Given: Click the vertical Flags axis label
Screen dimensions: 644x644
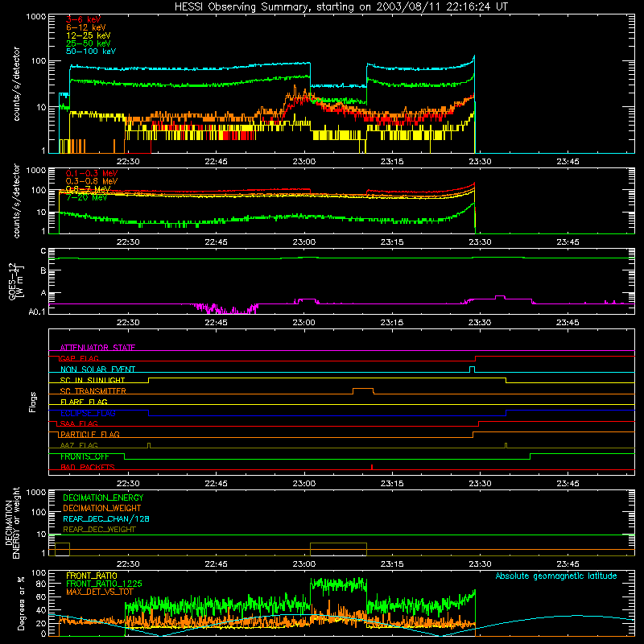Looking at the screenshot, I should click(x=33, y=402).
